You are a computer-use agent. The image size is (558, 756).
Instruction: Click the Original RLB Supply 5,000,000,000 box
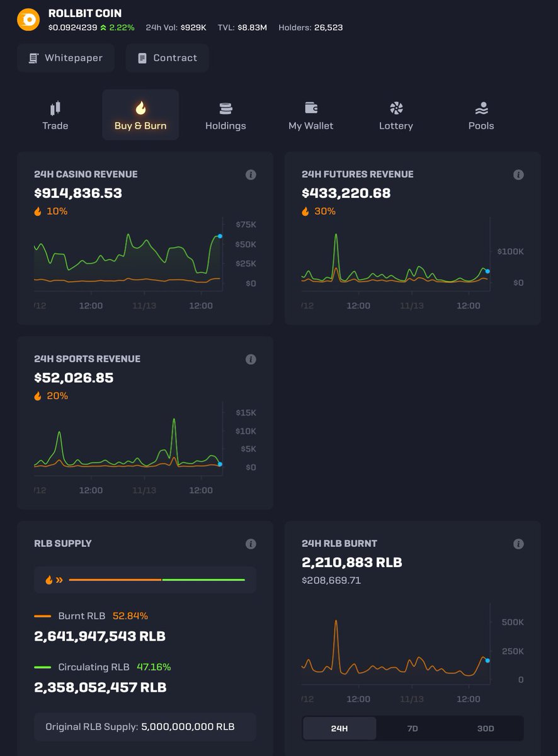click(145, 727)
